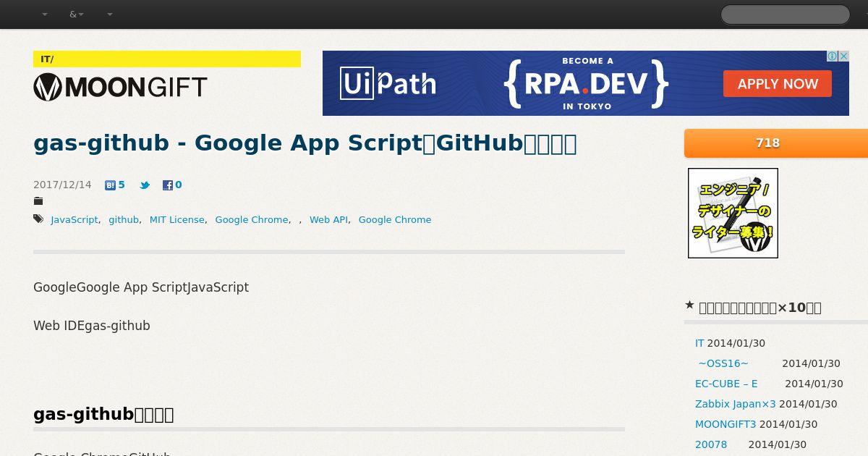The height and width of the screenshot is (456, 868).
Task: Click the Facebook share count 0
Action: [179, 185]
